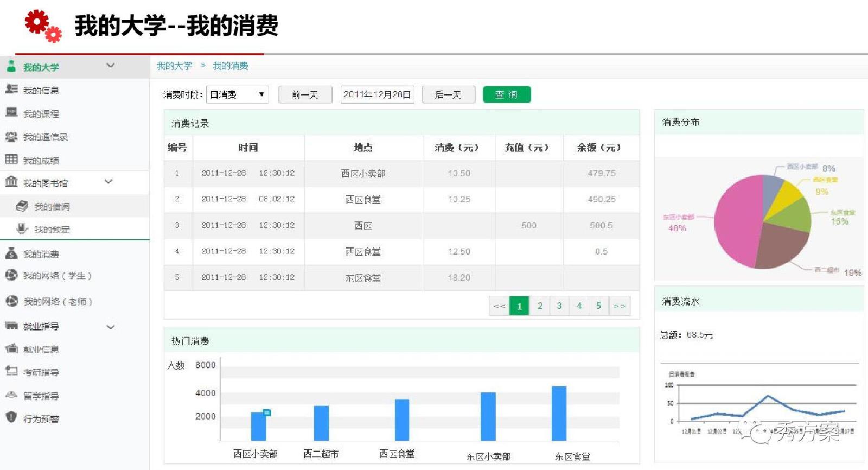Go to page 3 of records
This screenshot has width=868, height=470.
(x=559, y=306)
